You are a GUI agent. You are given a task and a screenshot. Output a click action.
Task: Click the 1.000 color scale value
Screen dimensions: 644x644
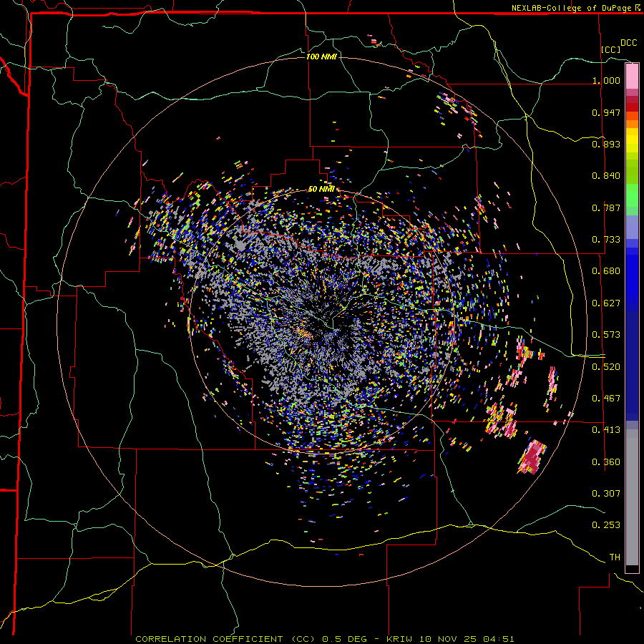[x=606, y=80]
